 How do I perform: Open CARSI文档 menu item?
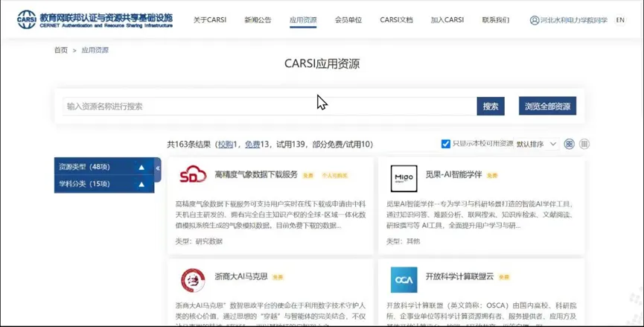click(396, 19)
